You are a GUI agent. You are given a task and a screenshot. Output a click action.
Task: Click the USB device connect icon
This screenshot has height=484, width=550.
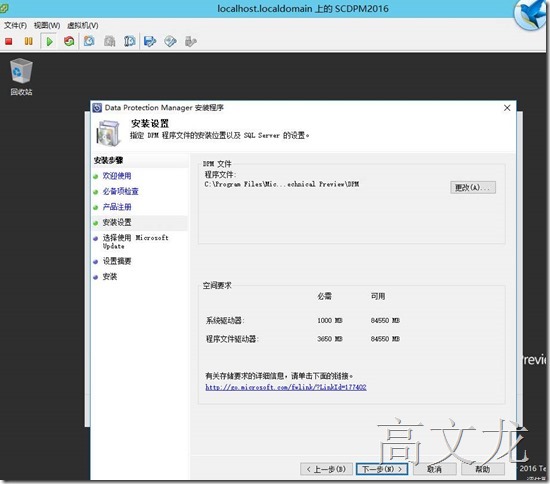coord(190,41)
